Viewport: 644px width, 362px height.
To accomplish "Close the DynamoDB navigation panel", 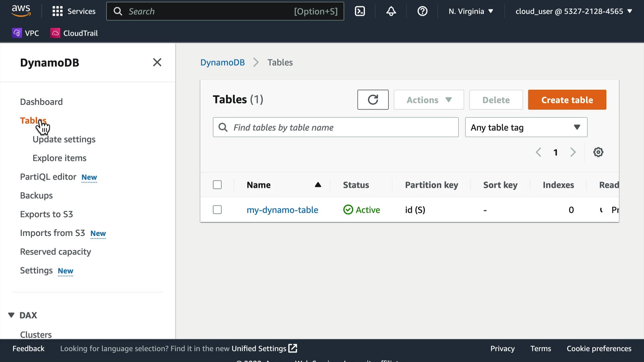I will coord(157,62).
